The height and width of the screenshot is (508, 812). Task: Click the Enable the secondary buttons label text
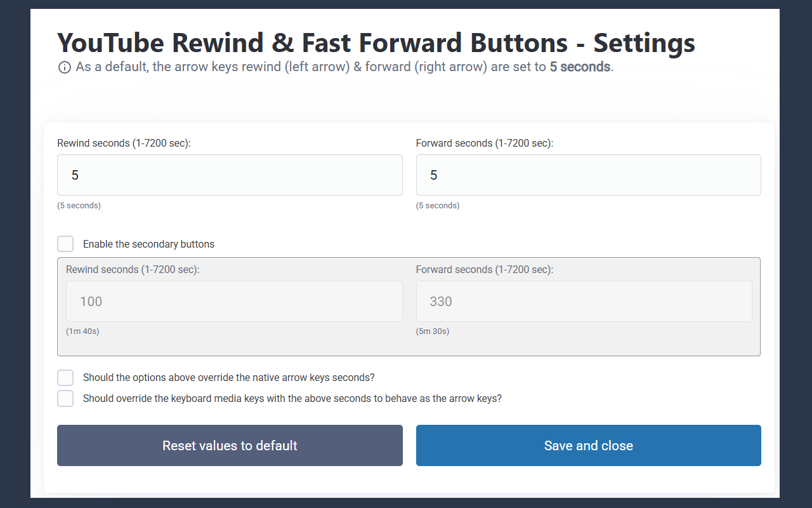148,244
